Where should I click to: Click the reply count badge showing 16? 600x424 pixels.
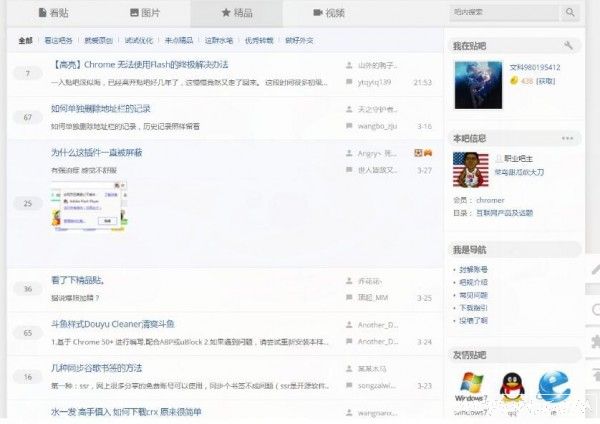(x=28, y=377)
